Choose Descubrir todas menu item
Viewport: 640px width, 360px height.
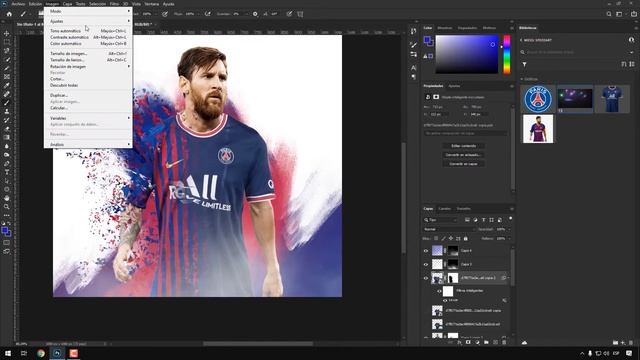pos(88,85)
